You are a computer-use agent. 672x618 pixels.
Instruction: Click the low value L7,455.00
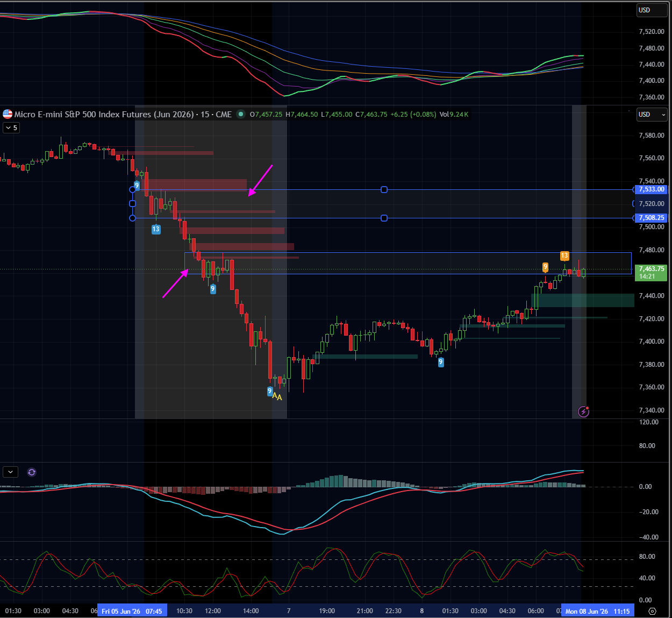coord(337,114)
